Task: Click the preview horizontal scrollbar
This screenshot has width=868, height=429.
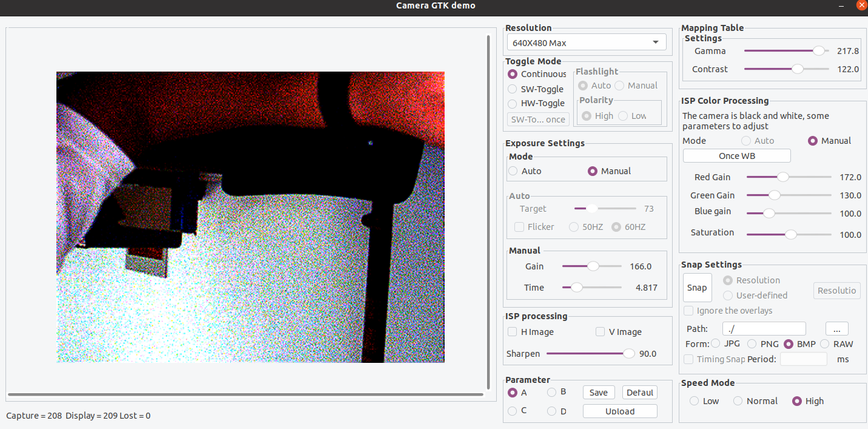Action: pos(246,394)
